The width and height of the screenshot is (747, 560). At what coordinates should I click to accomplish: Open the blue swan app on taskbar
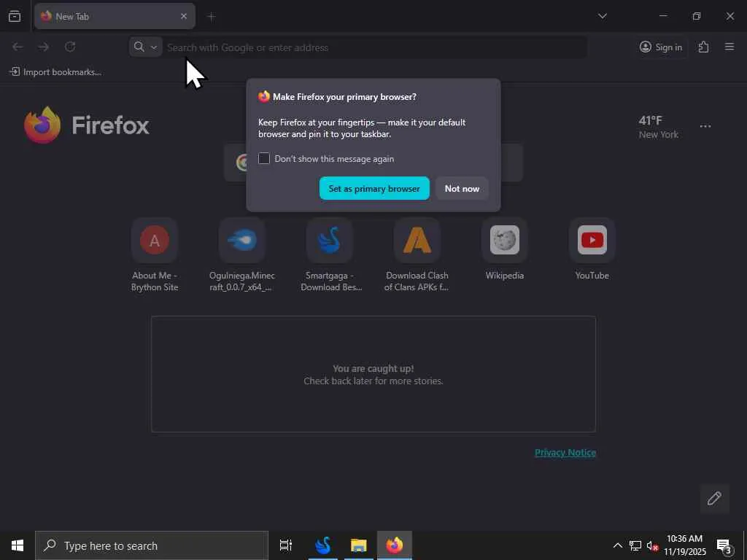(x=322, y=545)
